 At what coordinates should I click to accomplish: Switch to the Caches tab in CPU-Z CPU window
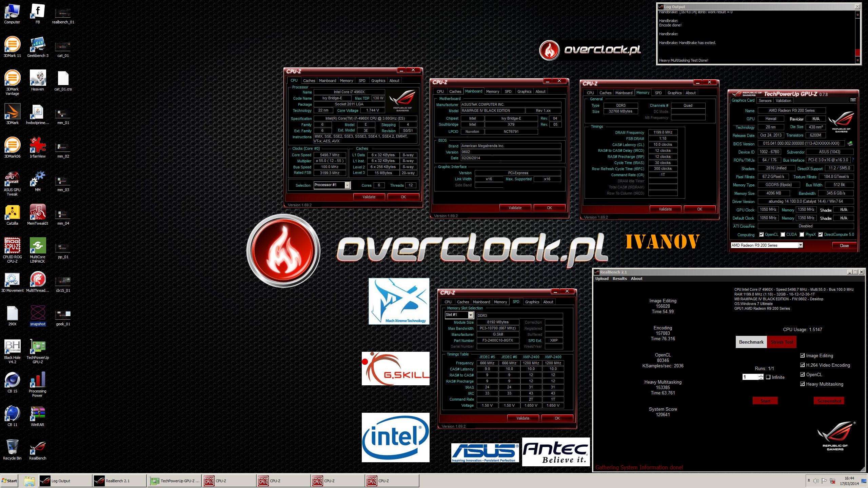[309, 81]
